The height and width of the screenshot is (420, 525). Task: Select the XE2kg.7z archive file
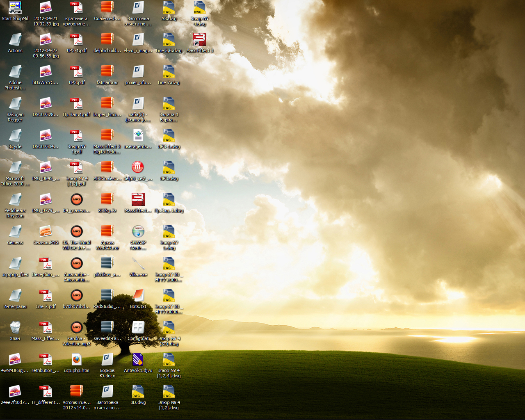coord(107,203)
